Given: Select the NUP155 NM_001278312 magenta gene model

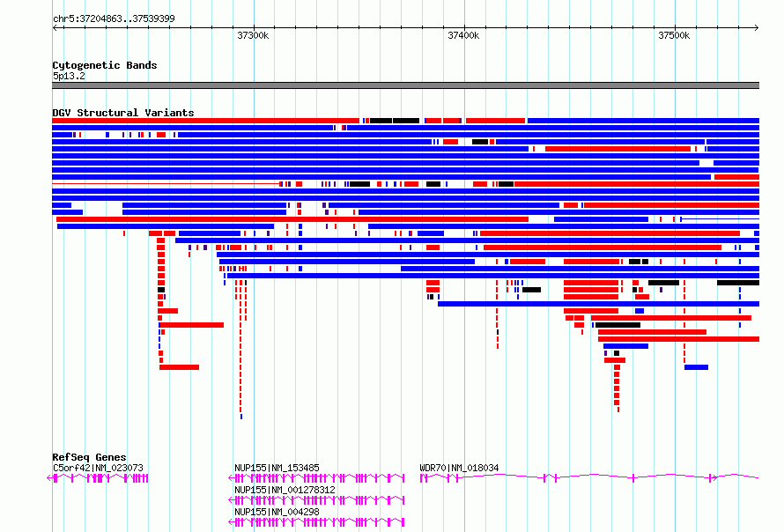Looking at the screenshot, I should click(316, 500).
